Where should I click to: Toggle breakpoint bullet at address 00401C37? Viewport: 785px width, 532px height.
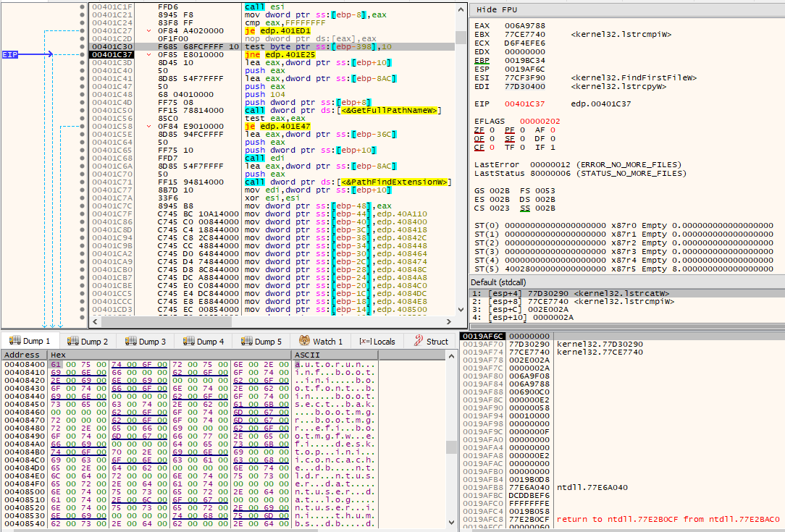82,54
